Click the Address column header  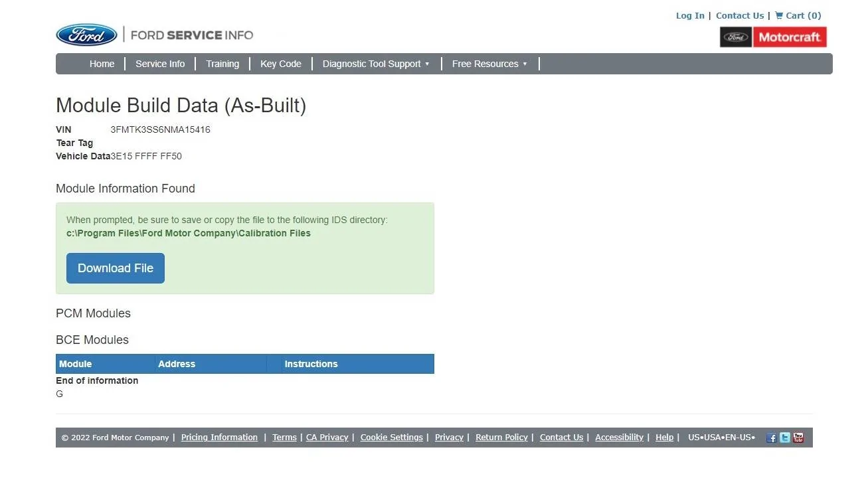pos(177,364)
